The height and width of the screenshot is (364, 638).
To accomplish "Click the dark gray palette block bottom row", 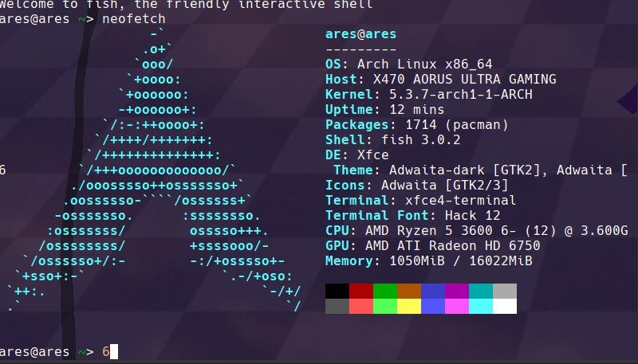I will pos(337,307).
